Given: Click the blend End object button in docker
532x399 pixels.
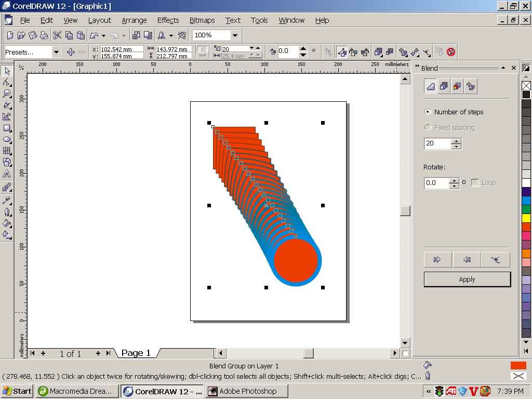Looking at the screenshot, I should coord(467,260).
